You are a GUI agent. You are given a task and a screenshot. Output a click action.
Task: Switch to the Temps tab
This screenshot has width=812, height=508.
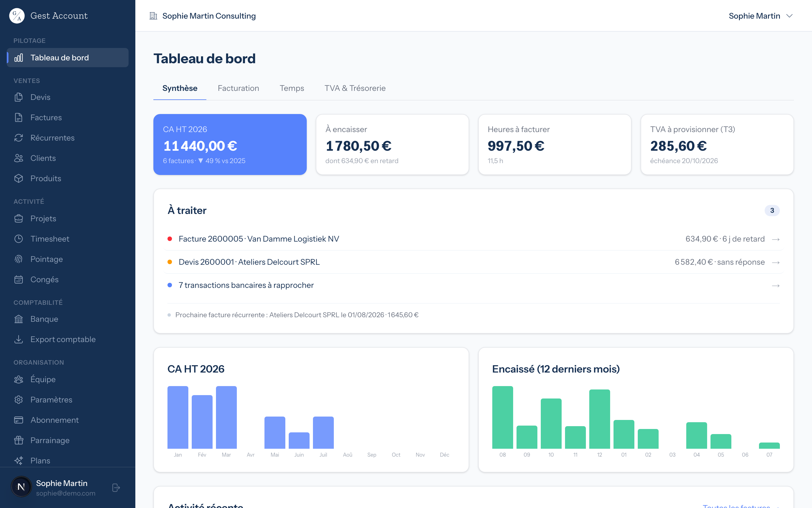[x=292, y=88]
